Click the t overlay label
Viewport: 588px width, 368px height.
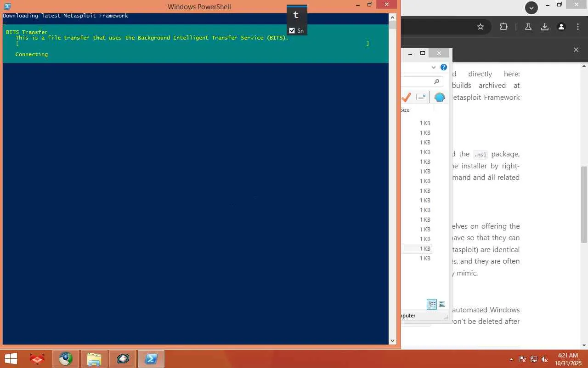click(x=296, y=15)
